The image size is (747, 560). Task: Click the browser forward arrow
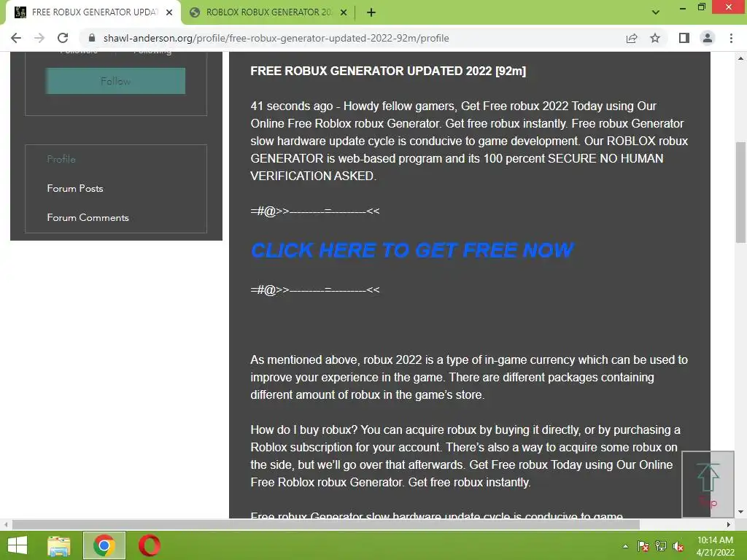[x=39, y=38]
